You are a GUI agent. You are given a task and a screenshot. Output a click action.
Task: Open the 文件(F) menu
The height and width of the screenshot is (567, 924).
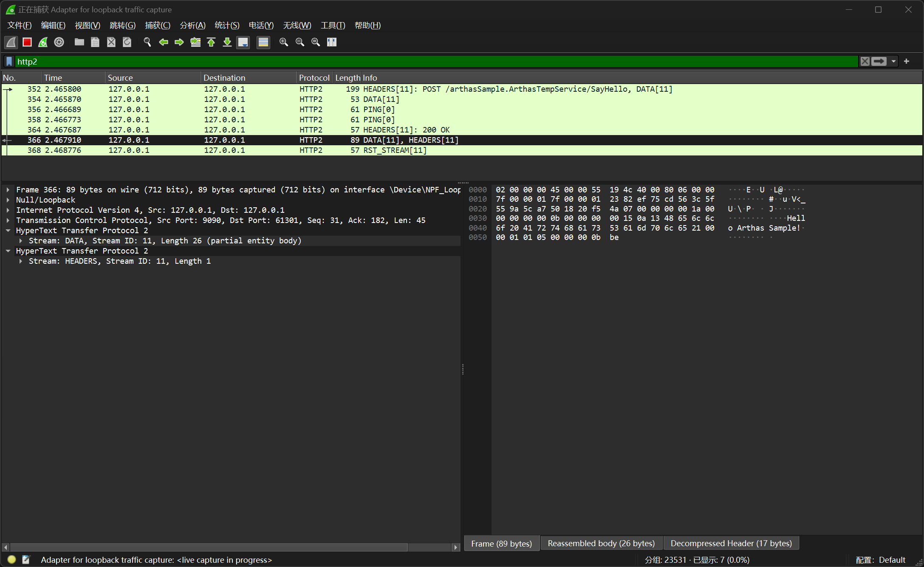(20, 25)
